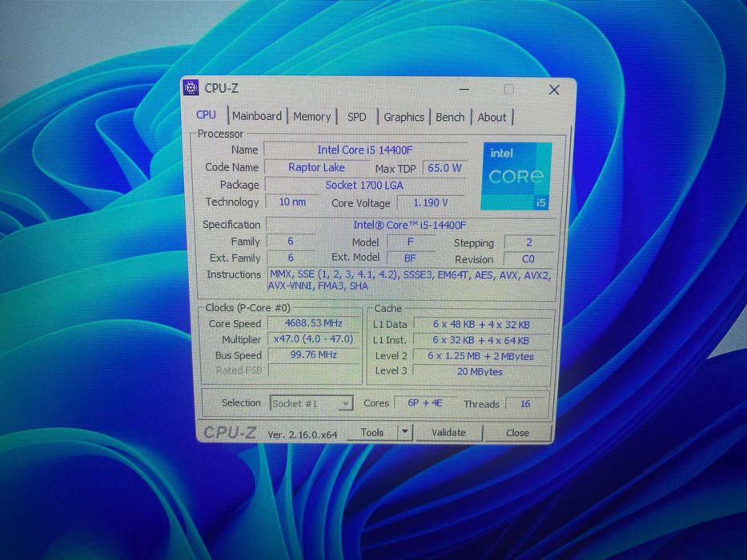The height and width of the screenshot is (560, 747).
Task: Click the multiplier x47.0 (4.0 - 47.0)
Action: click(314, 339)
